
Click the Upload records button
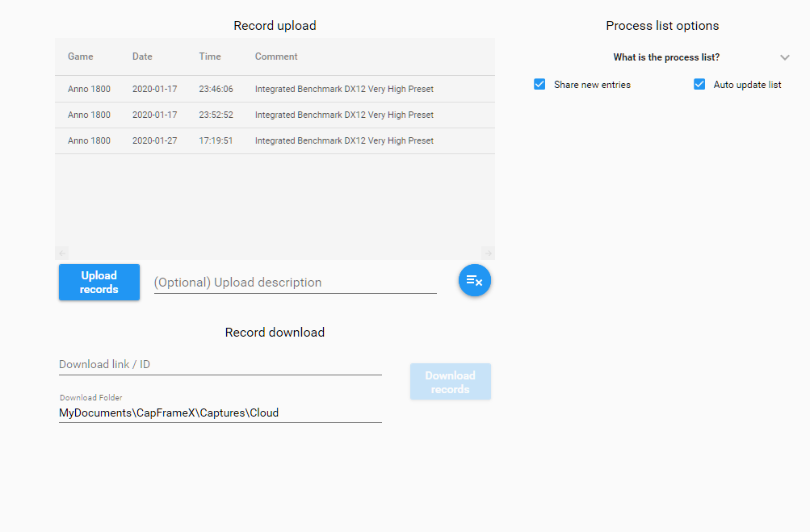[x=99, y=282]
